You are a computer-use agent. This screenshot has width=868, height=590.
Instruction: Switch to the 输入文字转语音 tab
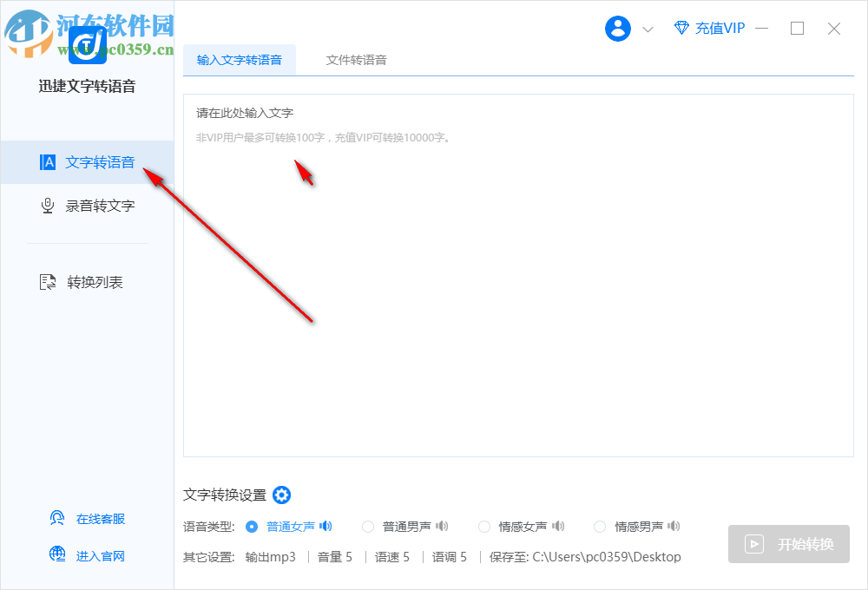[x=240, y=60]
